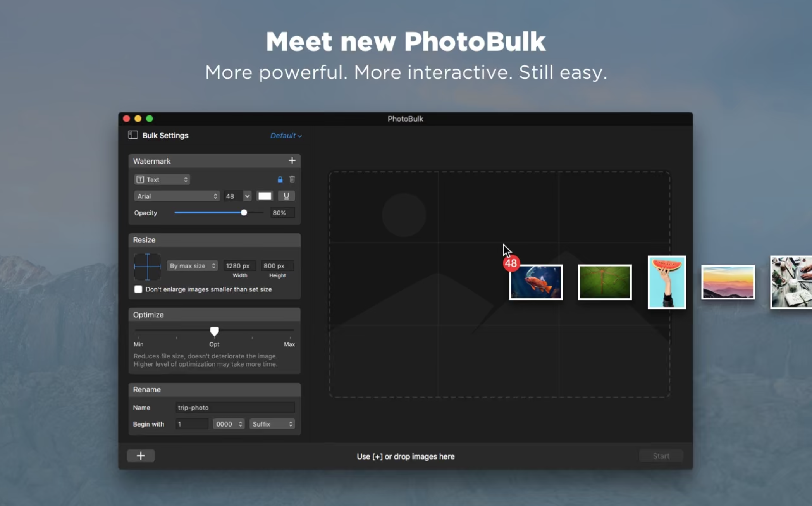Select the watermelon photo thumbnail
812x506 pixels.
666,282
